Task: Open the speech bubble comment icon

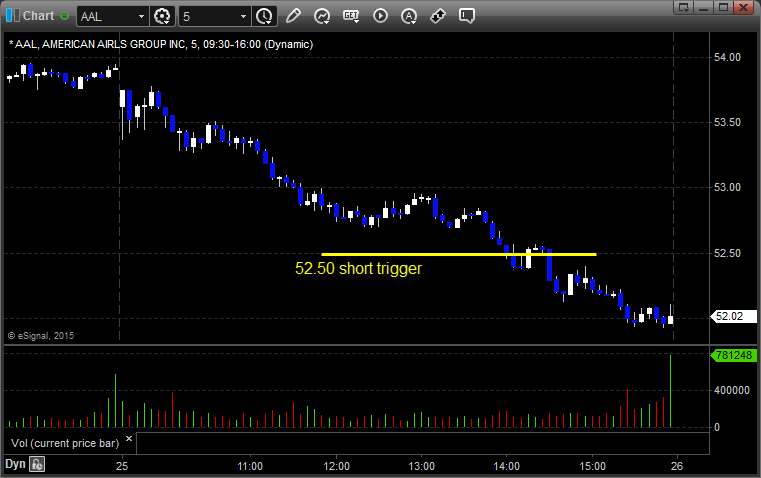Action: 466,16
